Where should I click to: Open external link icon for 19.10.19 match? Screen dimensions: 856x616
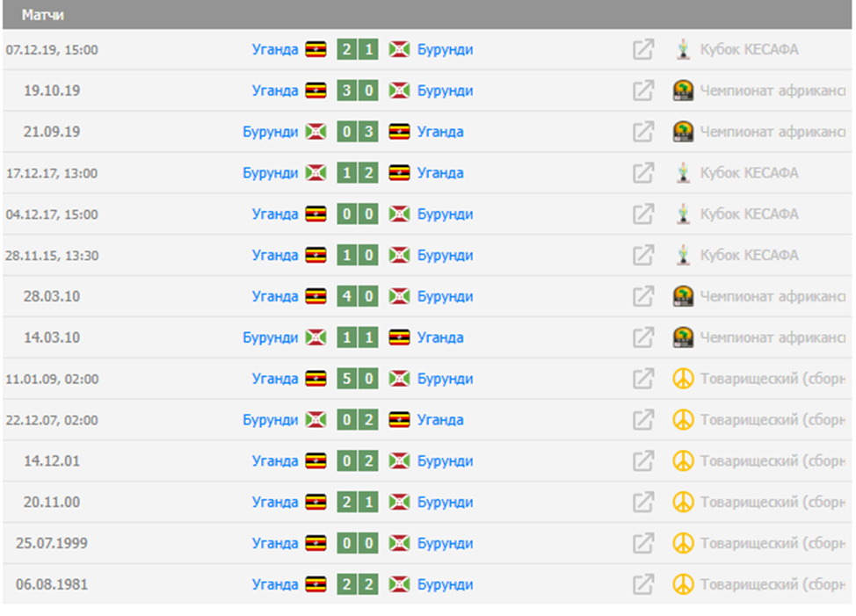tap(643, 91)
